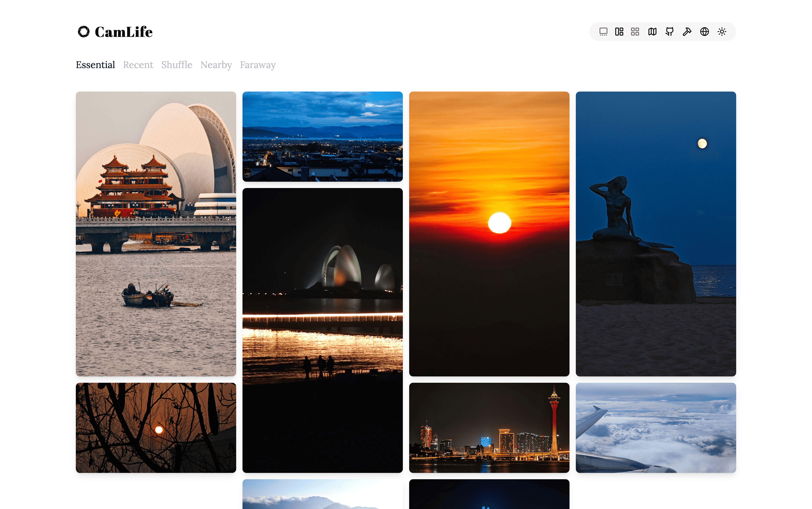Open the GitHub repository link

point(669,31)
